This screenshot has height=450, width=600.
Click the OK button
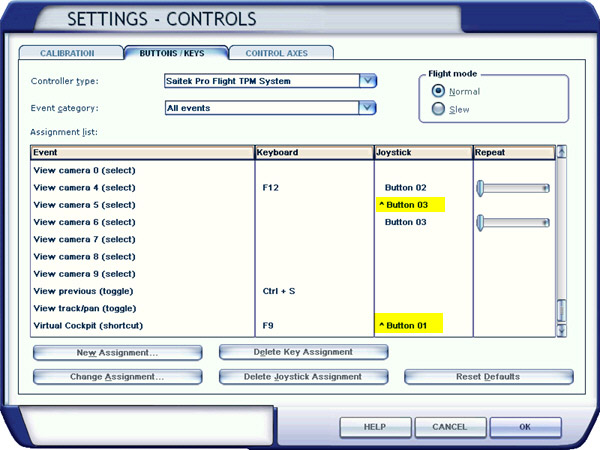(525, 427)
